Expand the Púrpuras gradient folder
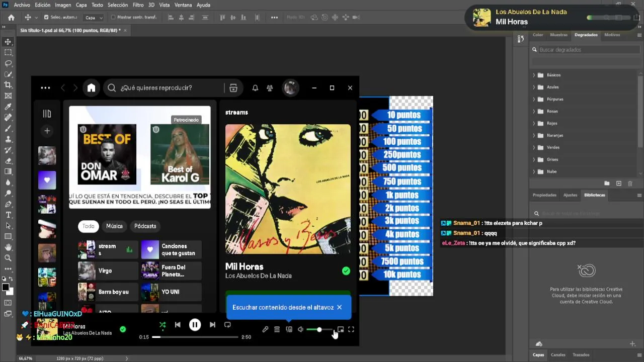This screenshot has width=644, height=362. point(534,99)
